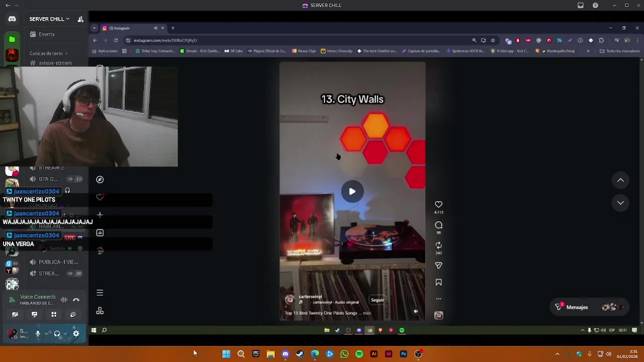The image size is (644, 362).
Task: Open the reel audio thumbnail
Action: pyautogui.click(x=439, y=315)
